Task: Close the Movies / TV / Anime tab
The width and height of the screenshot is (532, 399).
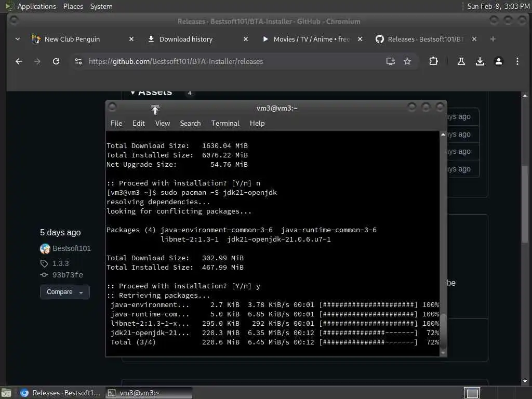Action: [360, 39]
